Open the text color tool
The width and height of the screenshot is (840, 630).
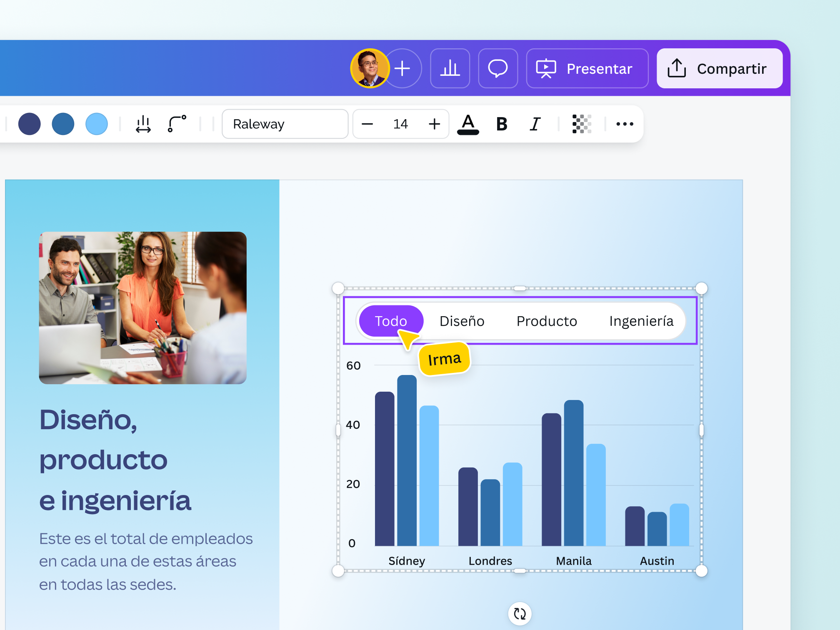click(x=468, y=124)
